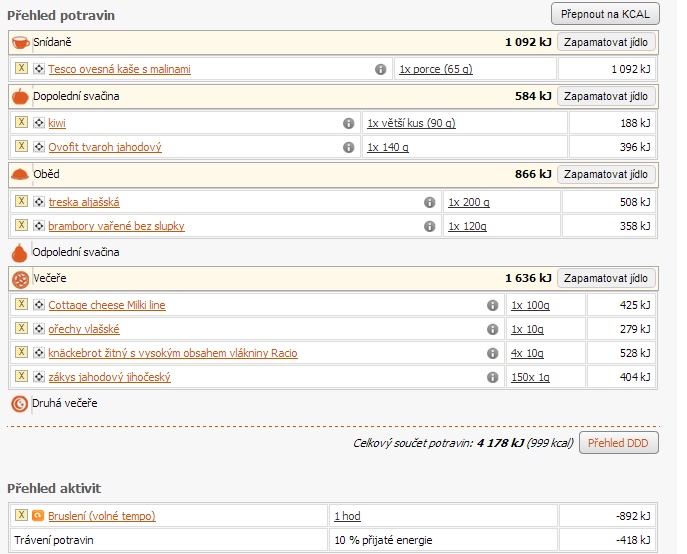Remove ořechy vlašské using its X icon

tap(22, 329)
